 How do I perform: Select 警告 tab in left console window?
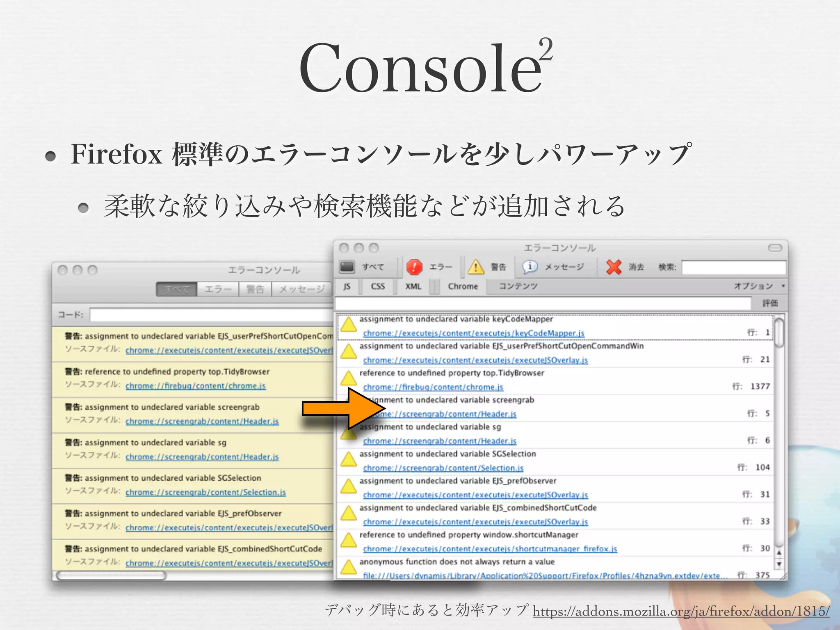click(x=255, y=289)
